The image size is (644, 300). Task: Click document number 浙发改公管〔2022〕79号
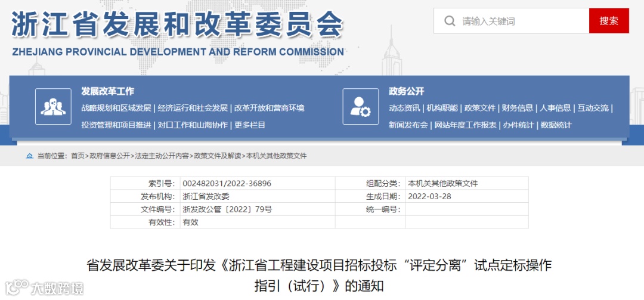tap(227, 209)
